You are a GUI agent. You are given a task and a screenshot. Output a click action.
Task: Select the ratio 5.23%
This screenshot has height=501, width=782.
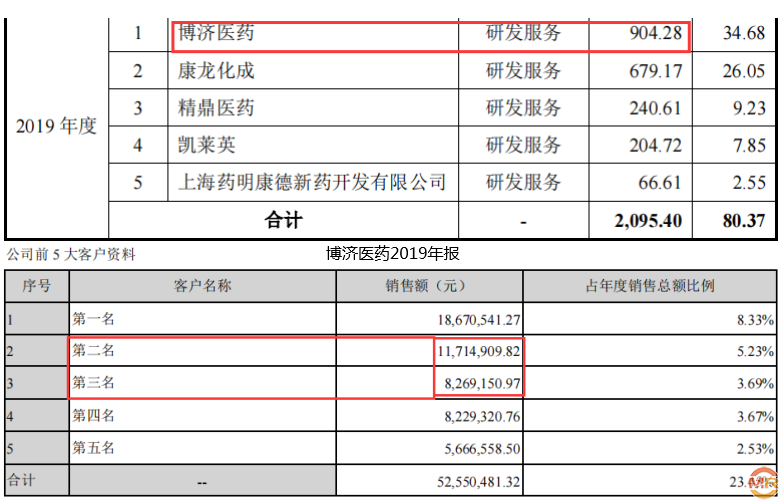(756, 352)
